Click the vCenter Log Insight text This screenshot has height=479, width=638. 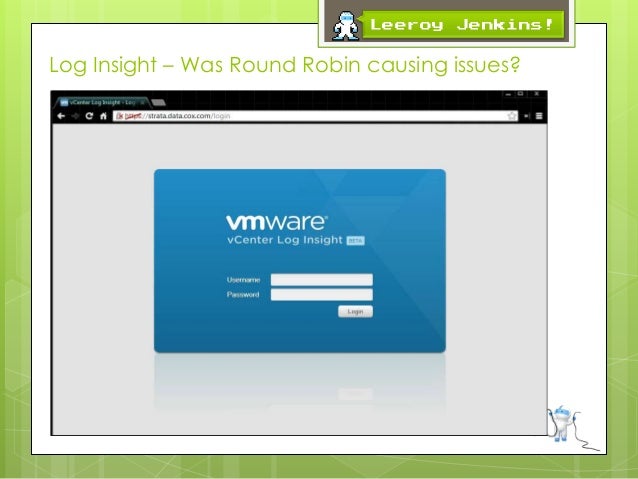tap(285, 240)
